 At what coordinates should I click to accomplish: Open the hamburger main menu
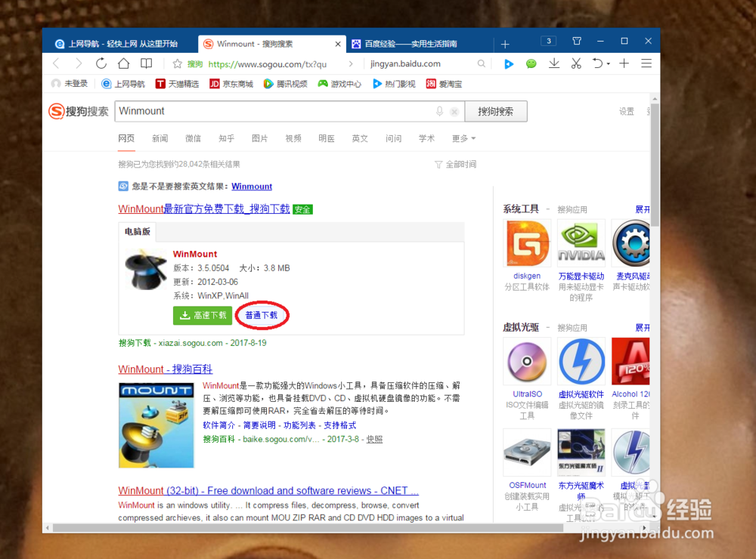click(x=646, y=63)
